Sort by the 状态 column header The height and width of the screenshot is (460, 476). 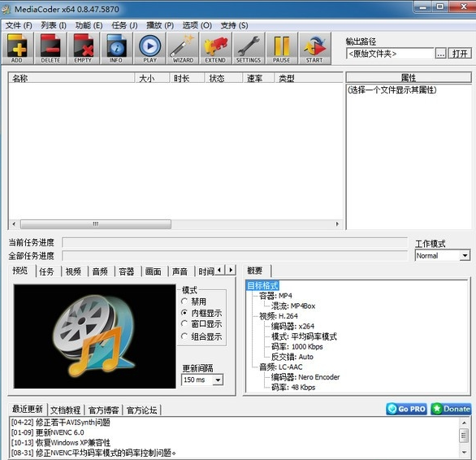(223, 78)
